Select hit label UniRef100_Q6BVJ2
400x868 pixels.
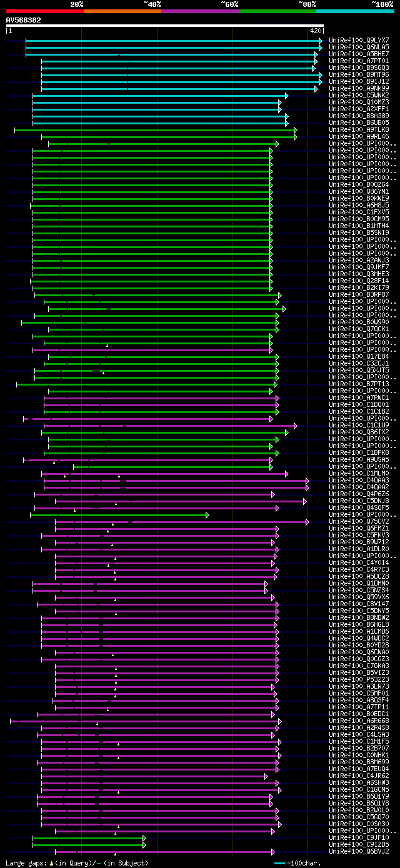click(359, 851)
